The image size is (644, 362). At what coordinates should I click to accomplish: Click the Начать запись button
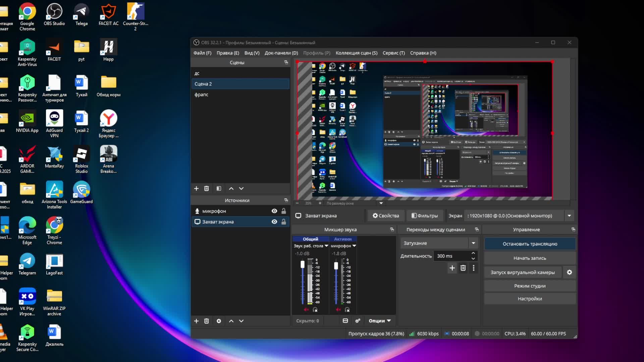coord(530,258)
